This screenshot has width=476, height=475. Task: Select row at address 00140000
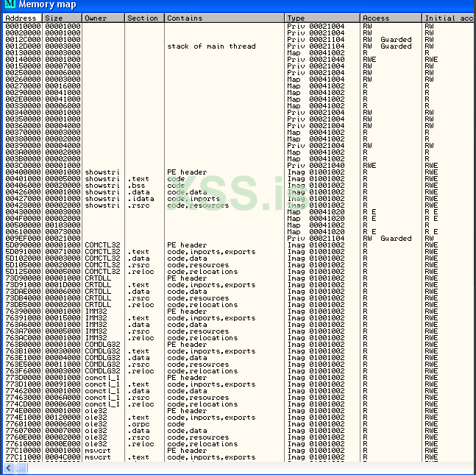(x=238, y=59)
